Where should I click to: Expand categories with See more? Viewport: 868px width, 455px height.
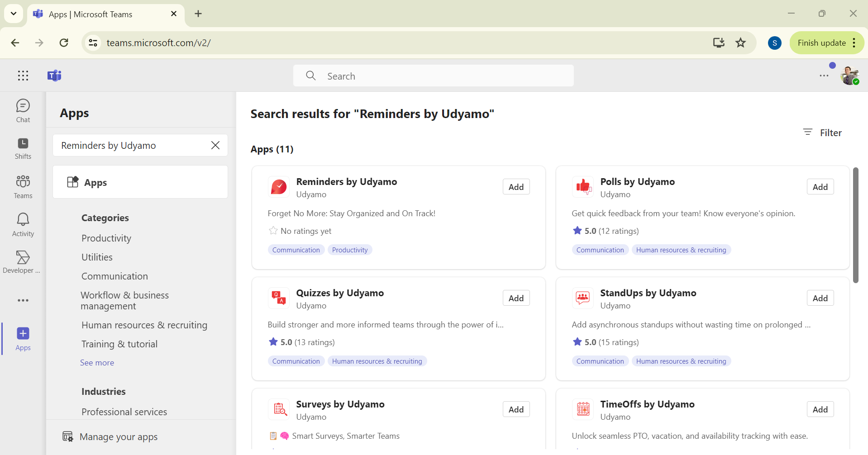click(x=97, y=363)
